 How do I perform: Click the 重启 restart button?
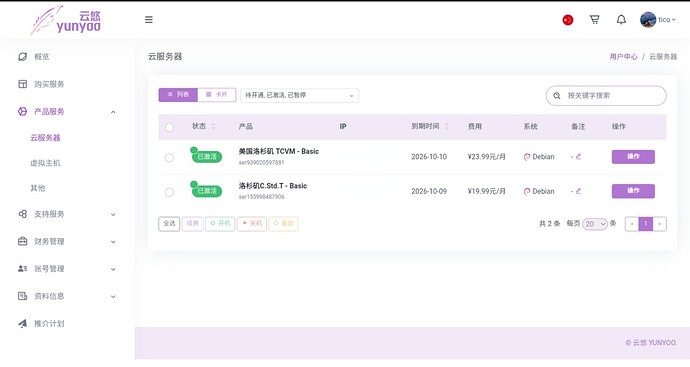[x=283, y=224]
